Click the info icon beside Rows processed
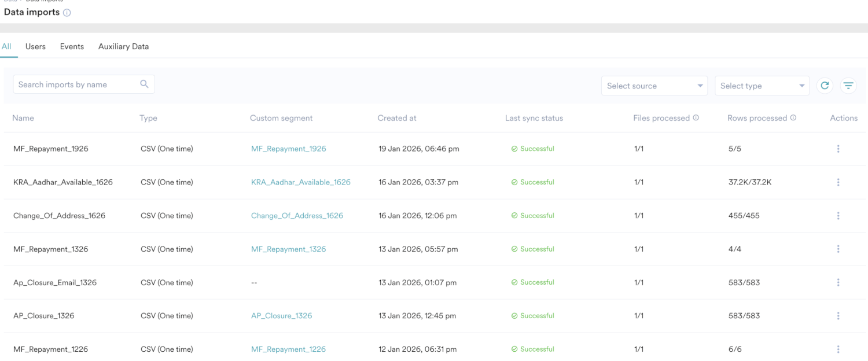The width and height of the screenshot is (868, 361). (793, 118)
